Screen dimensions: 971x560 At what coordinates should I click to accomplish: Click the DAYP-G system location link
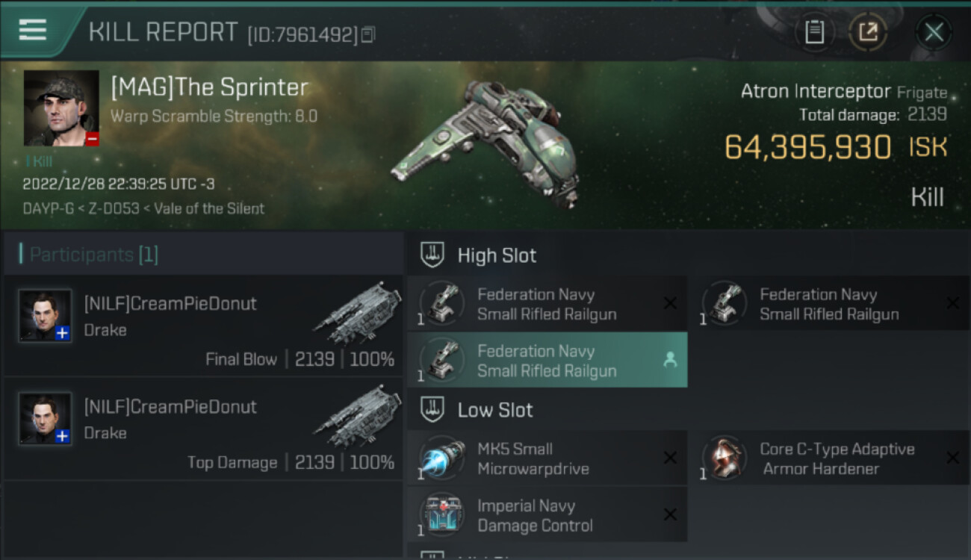[48, 208]
